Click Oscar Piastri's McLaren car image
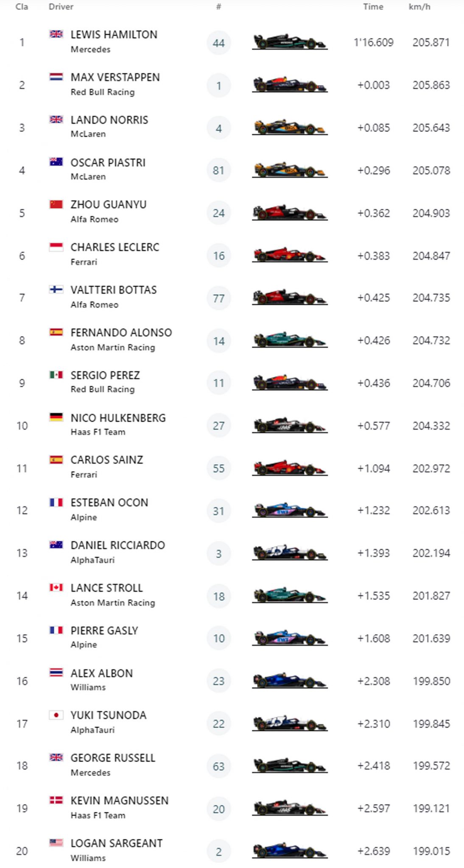Viewport: 464px width, 868px height. click(289, 170)
